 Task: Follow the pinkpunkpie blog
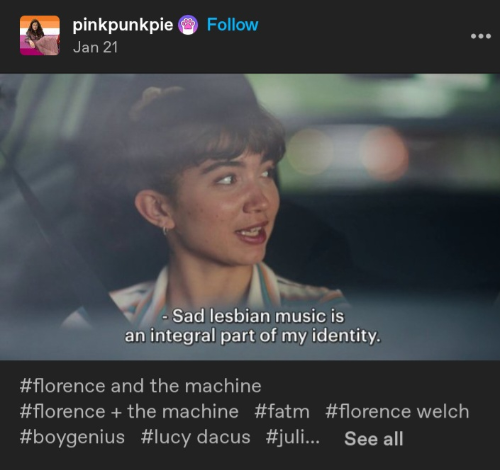[x=232, y=25]
